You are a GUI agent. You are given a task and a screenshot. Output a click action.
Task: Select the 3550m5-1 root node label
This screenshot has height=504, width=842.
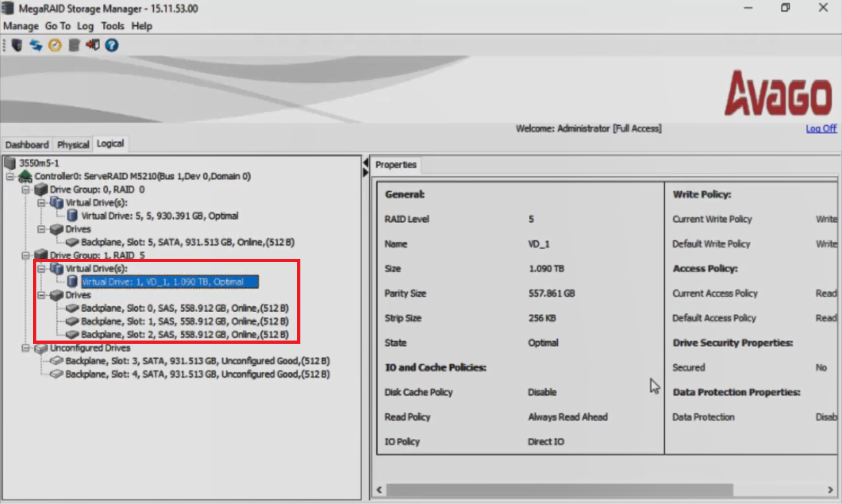pos(40,163)
